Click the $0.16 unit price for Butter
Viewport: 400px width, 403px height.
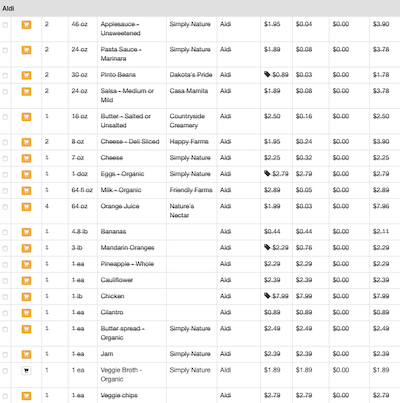[304, 116]
